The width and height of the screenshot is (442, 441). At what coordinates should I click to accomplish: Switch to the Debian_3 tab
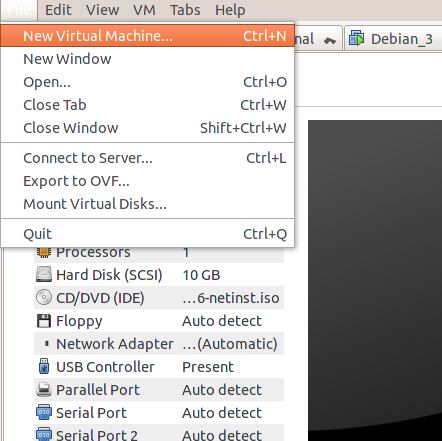[x=393, y=38]
